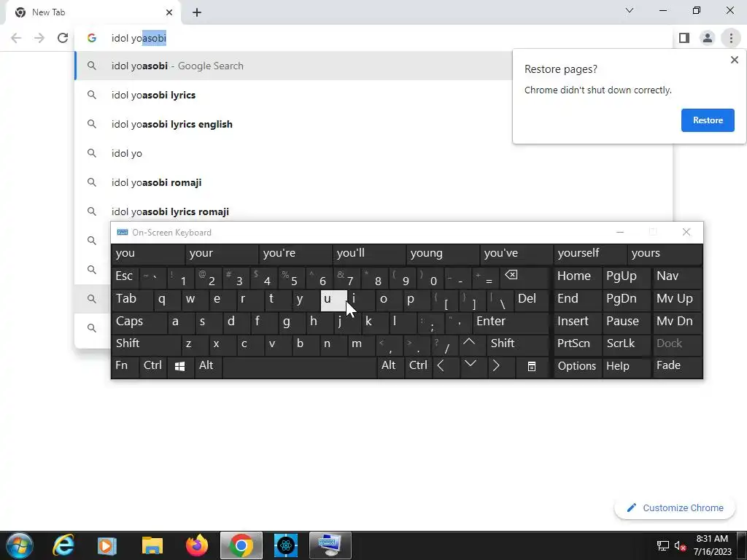Toggle the left Alt key on keyboard
The width and height of the screenshot is (747, 560).
point(208,366)
